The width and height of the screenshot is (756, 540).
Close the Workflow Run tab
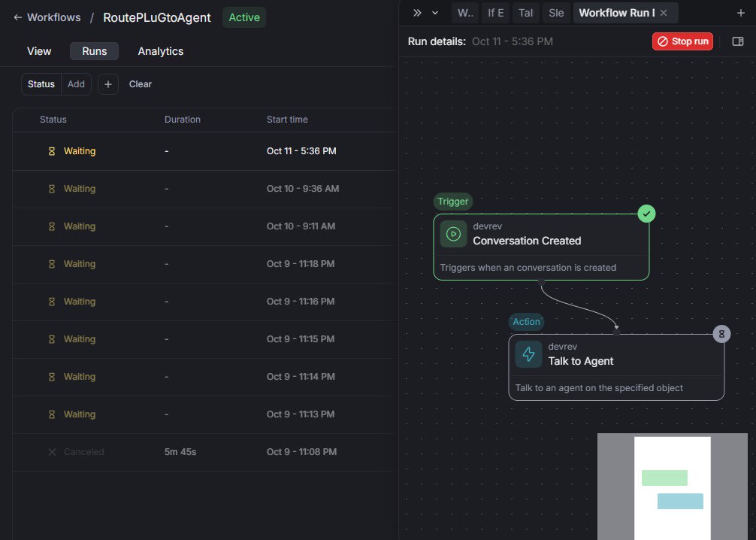pyautogui.click(x=664, y=13)
